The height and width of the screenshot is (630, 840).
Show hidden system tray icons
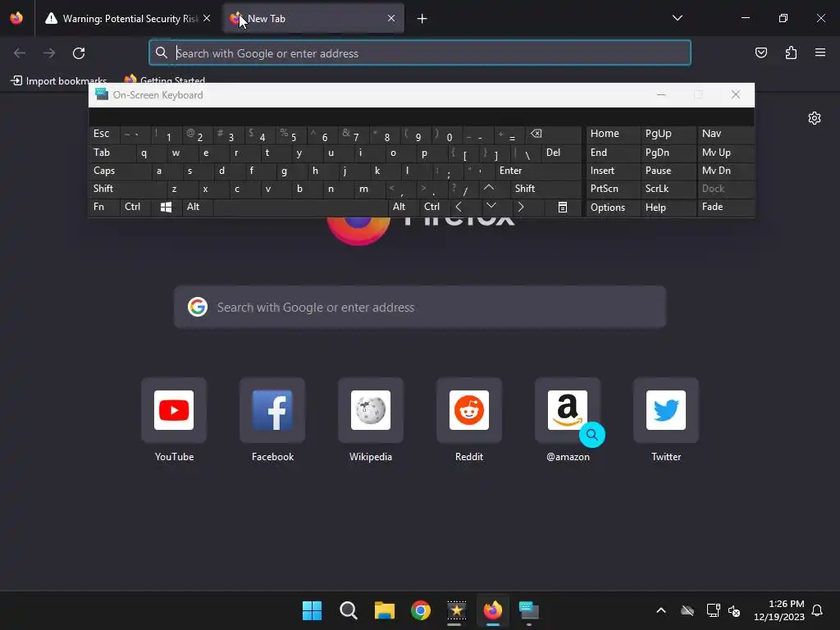click(661, 610)
